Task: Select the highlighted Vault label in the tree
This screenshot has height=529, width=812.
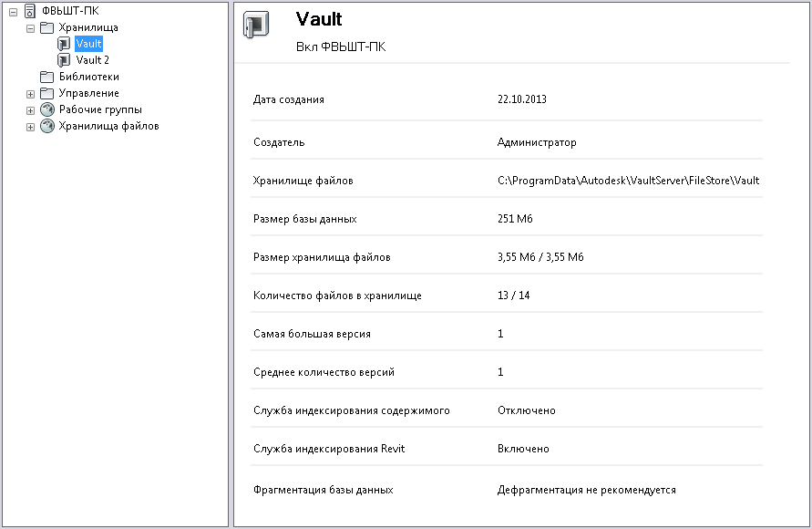Action: [x=89, y=44]
